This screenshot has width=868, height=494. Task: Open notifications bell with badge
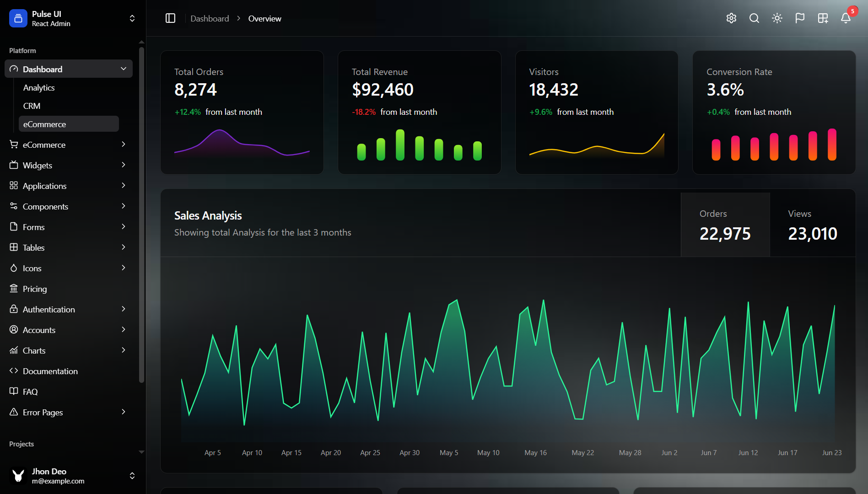click(846, 18)
